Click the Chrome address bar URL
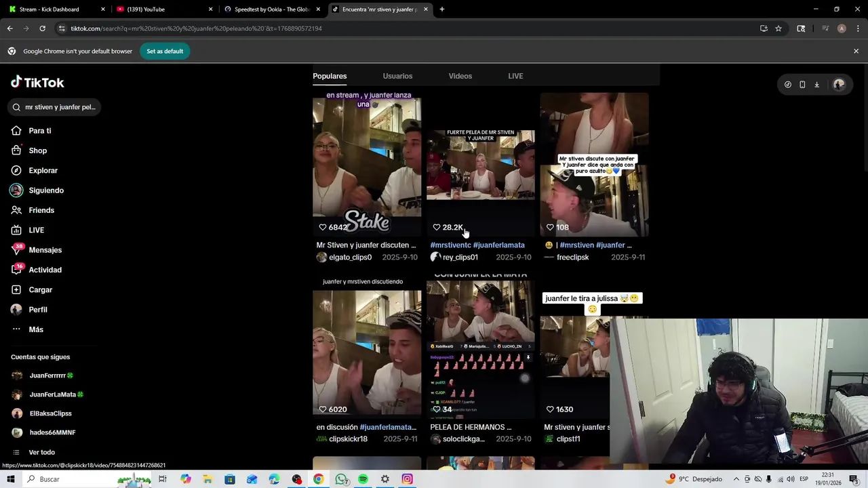Image resolution: width=868 pixels, height=488 pixels. [197, 28]
